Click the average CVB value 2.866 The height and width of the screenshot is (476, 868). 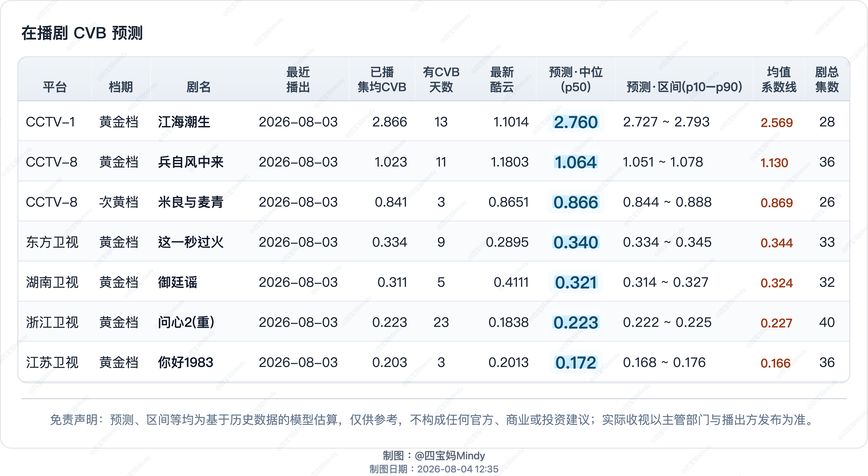(390, 122)
